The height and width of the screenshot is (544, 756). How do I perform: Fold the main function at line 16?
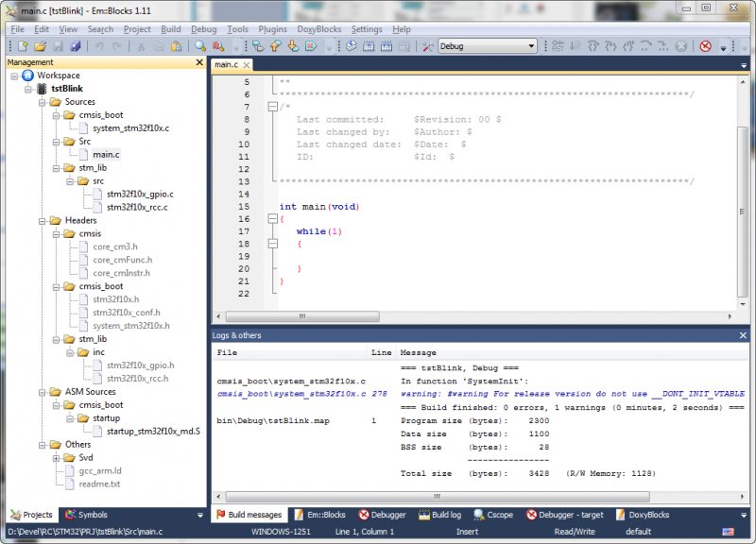tap(272, 219)
